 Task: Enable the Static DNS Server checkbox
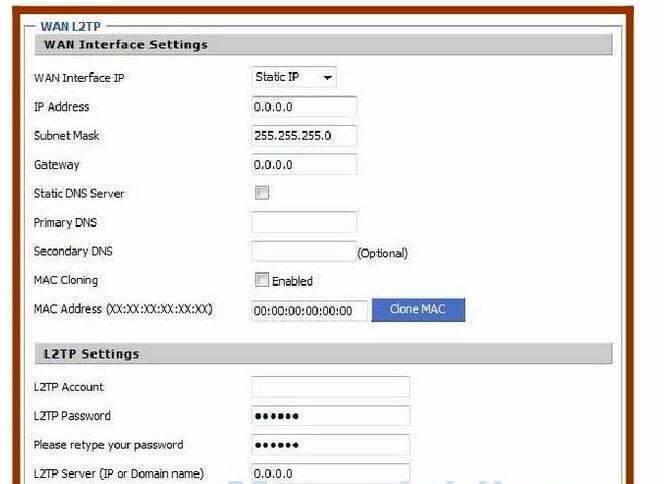pyautogui.click(x=262, y=193)
